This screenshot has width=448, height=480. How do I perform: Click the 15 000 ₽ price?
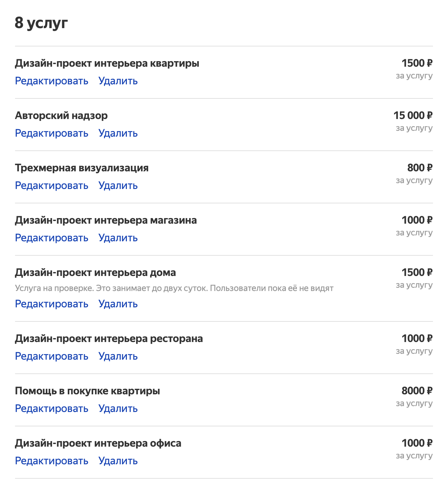[x=413, y=115]
